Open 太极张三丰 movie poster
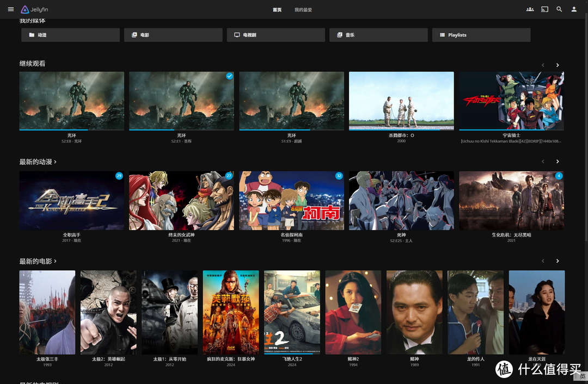The width and height of the screenshot is (588, 384). (x=47, y=312)
